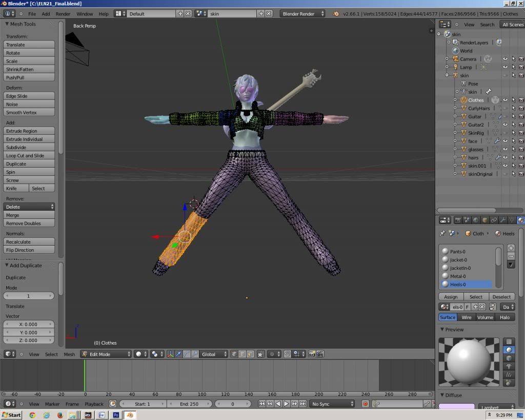Image resolution: width=525 pixels, height=420 pixels.
Task: Open the Modifiers wrench tab in Properties
Action: (x=503, y=220)
